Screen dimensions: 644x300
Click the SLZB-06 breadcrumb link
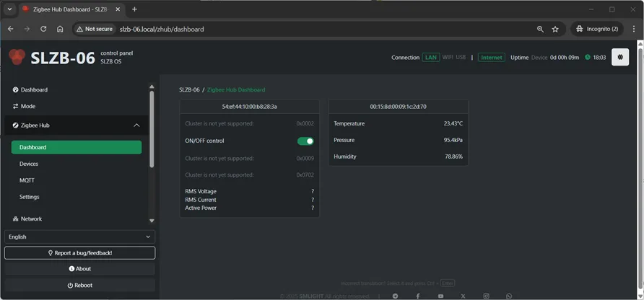[x=189, y=90]
